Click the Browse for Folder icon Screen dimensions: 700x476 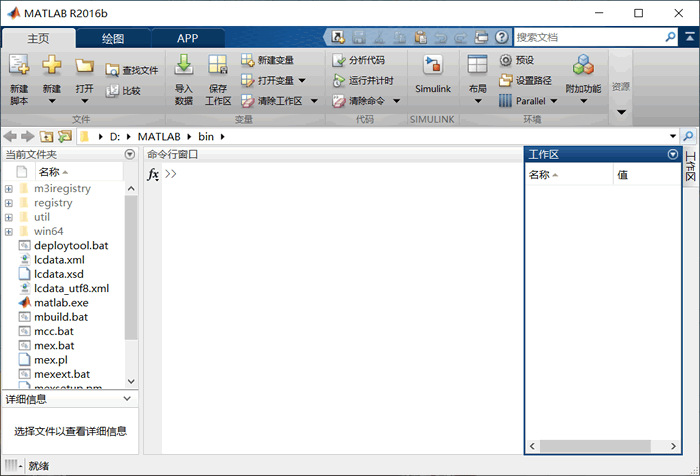[x=65, y=136]
